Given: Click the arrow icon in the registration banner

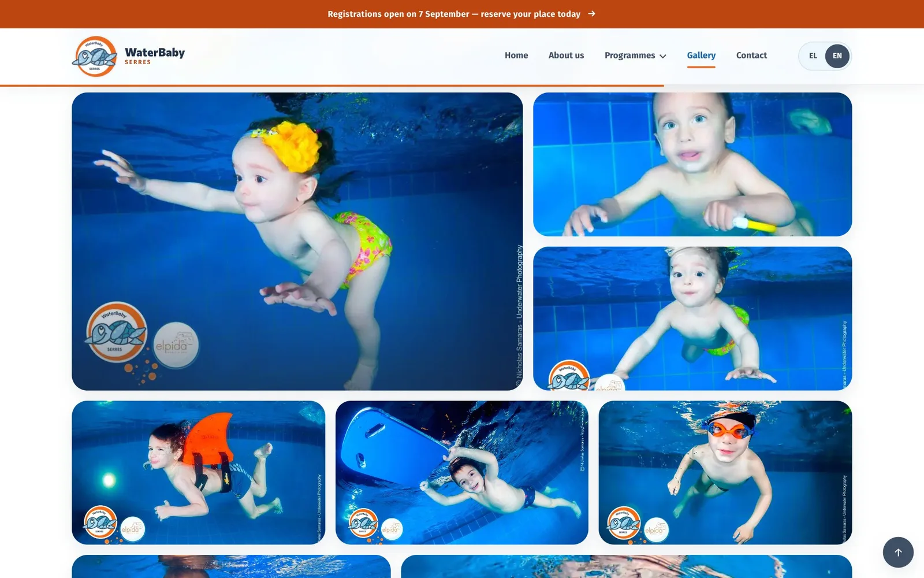Looking at the screenshot, I should point(591,14).
